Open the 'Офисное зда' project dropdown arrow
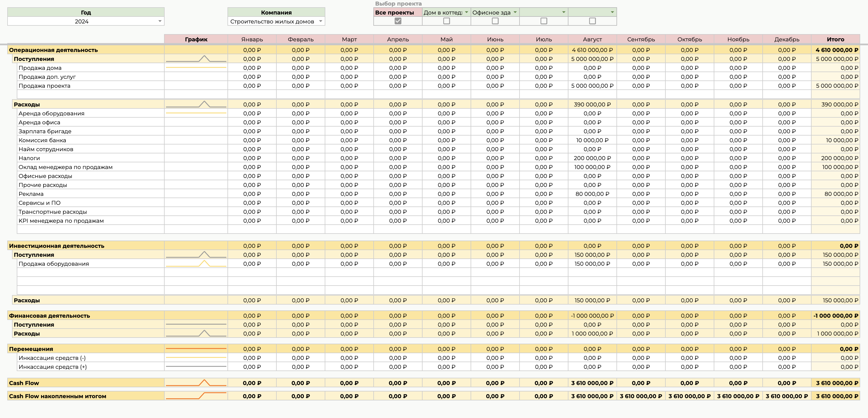Image resolution: width=868 pixels, height=418 pixels. (515, 12)
